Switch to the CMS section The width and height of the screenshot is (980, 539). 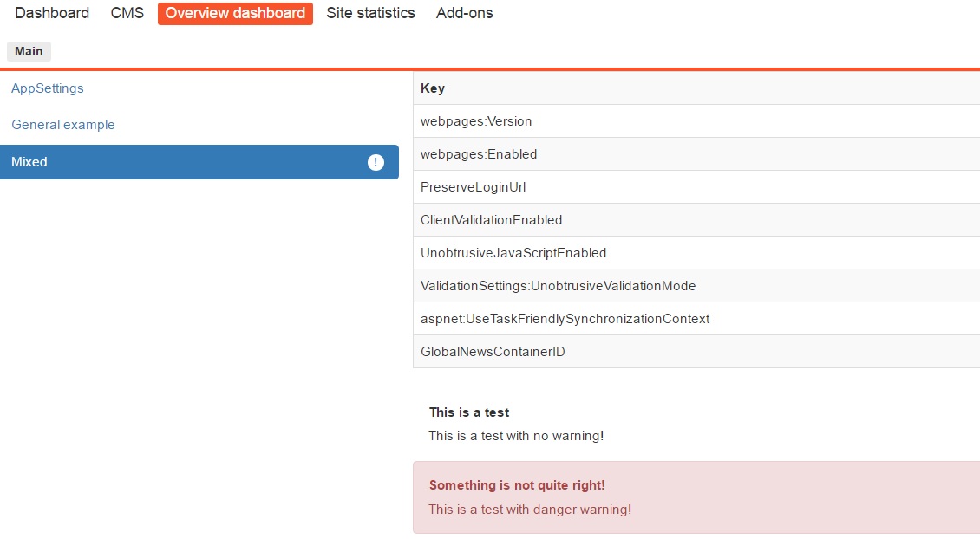click(127, 13)
